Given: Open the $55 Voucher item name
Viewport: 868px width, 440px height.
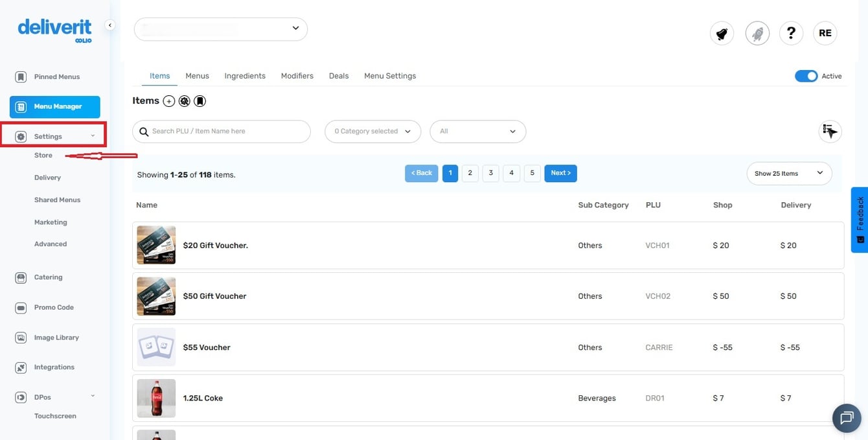Looking at the screenshot, I should [x=207, y=347].
